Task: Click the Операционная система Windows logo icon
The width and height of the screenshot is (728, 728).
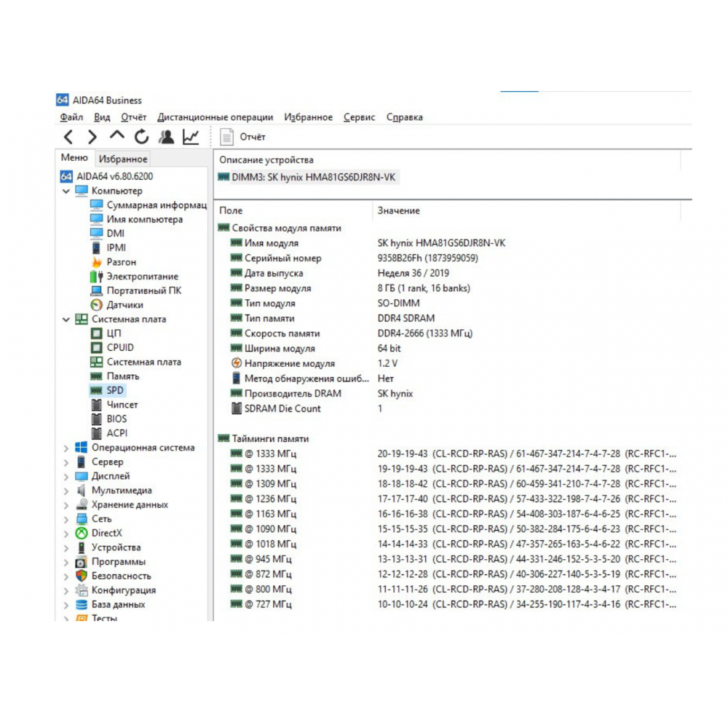Action: coord(82,448)
